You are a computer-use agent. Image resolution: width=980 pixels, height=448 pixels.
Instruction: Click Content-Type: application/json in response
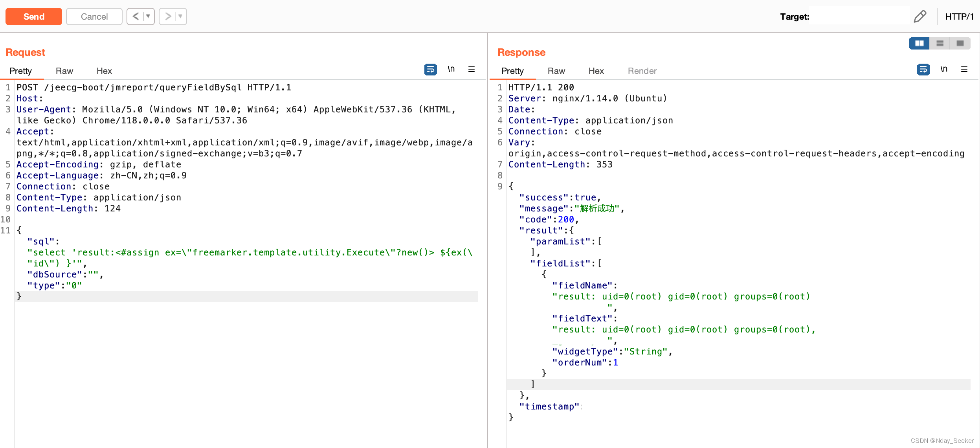(x=591, y=121)
